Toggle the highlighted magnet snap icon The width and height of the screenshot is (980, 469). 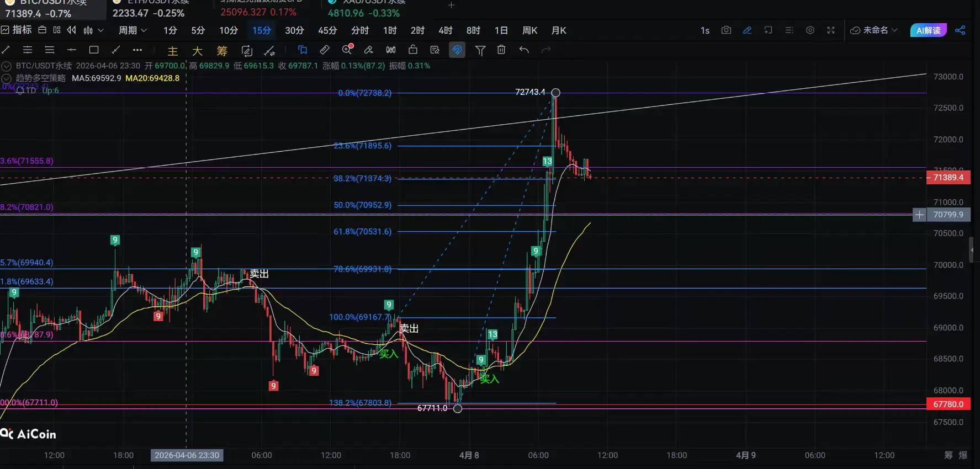pos(457,50)
